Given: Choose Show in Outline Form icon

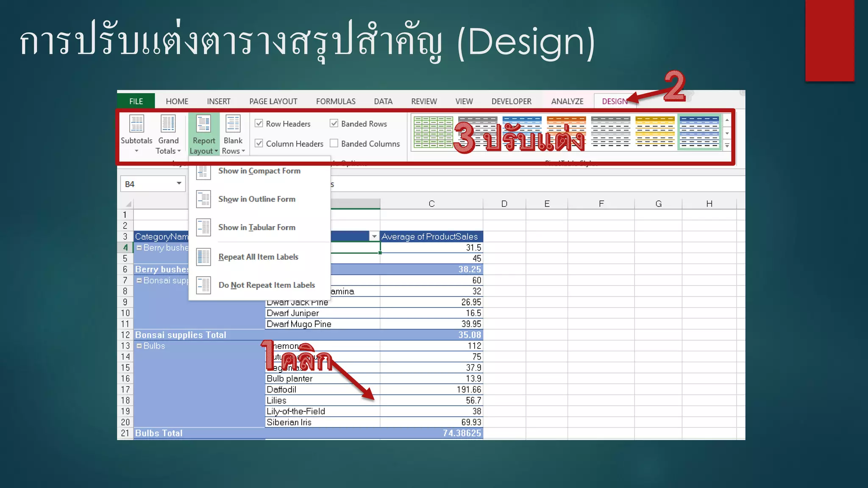Looking at the screenshot, I should (203, 199).
